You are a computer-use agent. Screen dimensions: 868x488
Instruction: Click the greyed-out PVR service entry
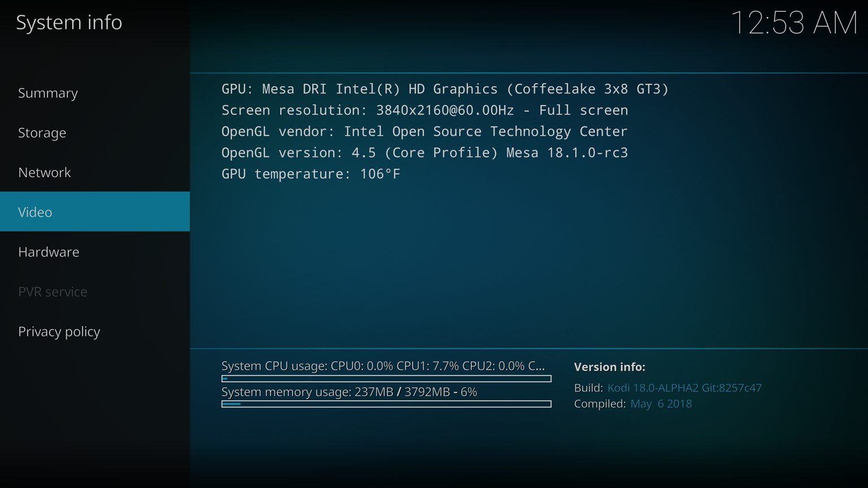[x=53, y=291]
